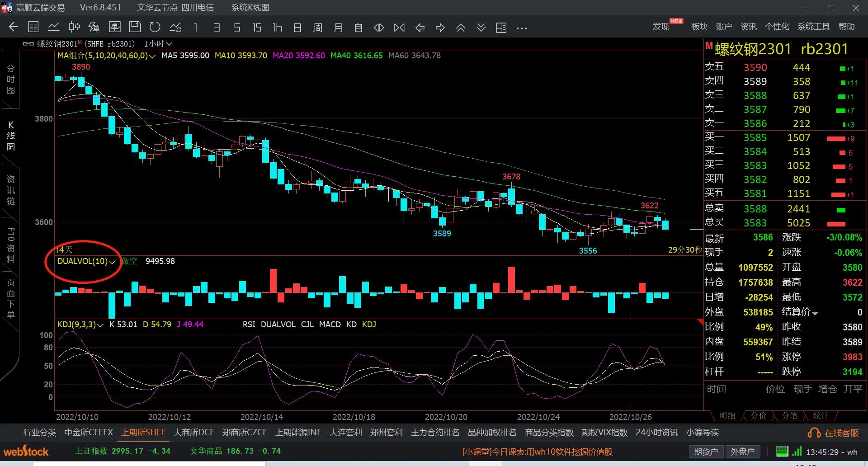Open the 账户 menu
The width and height of the screenshot is (868, 466).
pos(724,27)
